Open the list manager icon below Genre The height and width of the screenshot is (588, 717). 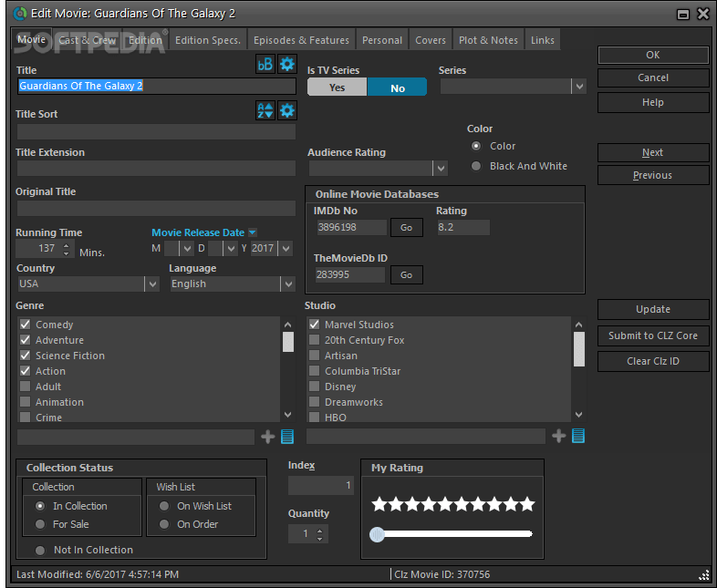(x=287, y=437)
